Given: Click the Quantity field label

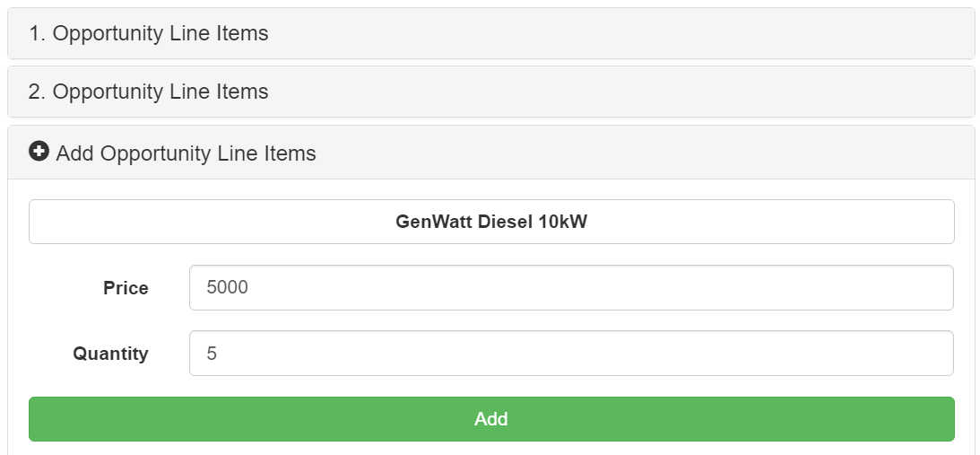Looking at the screenshot, I should (x=110, y=354).
